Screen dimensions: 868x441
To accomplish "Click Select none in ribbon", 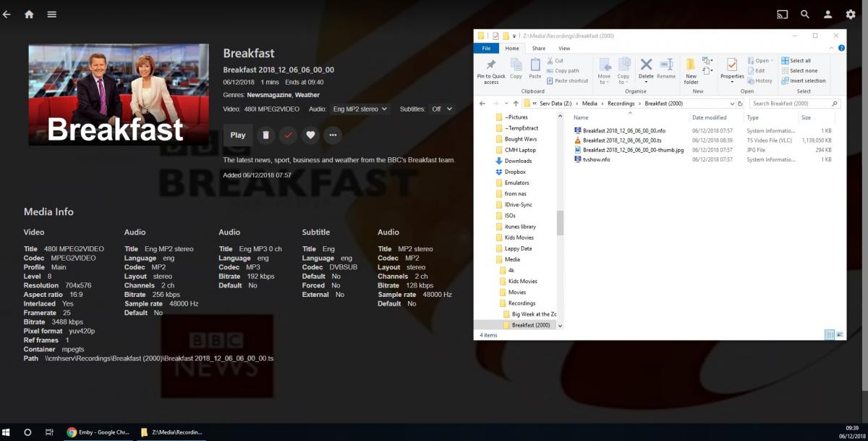I will pos(799,71).
